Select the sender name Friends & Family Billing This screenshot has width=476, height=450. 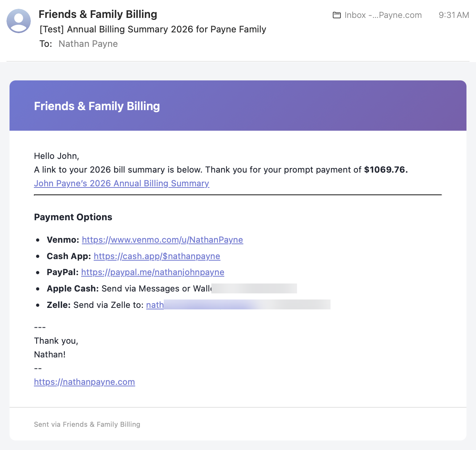(98, 14)
